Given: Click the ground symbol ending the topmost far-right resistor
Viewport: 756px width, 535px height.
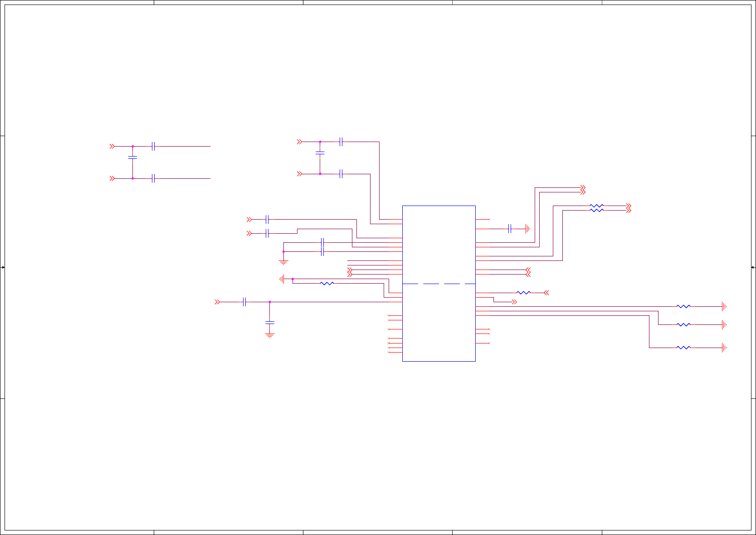Looking at the screenshot, I should coord(724,306).
